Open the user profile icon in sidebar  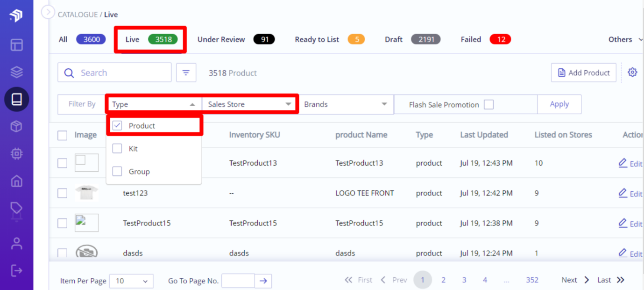(x=16, y=243)
